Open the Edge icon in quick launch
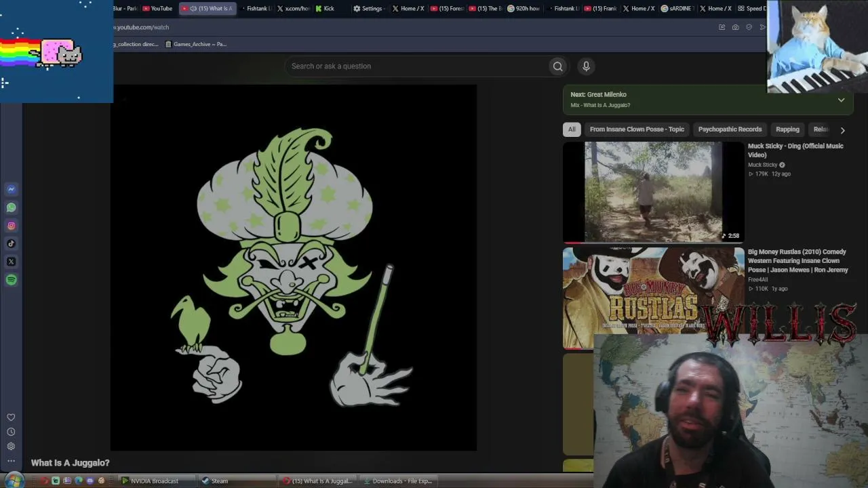 79,481
